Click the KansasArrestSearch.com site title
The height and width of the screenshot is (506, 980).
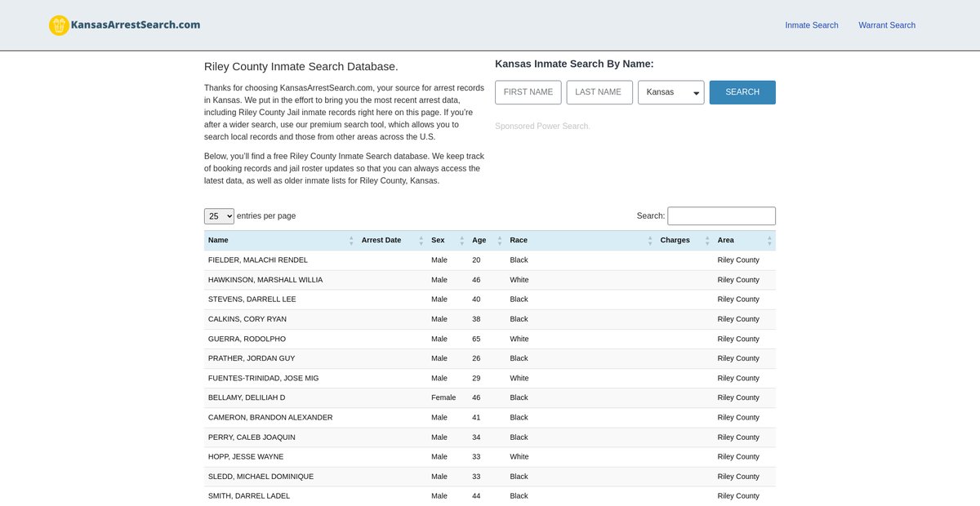tap(136, 24)
